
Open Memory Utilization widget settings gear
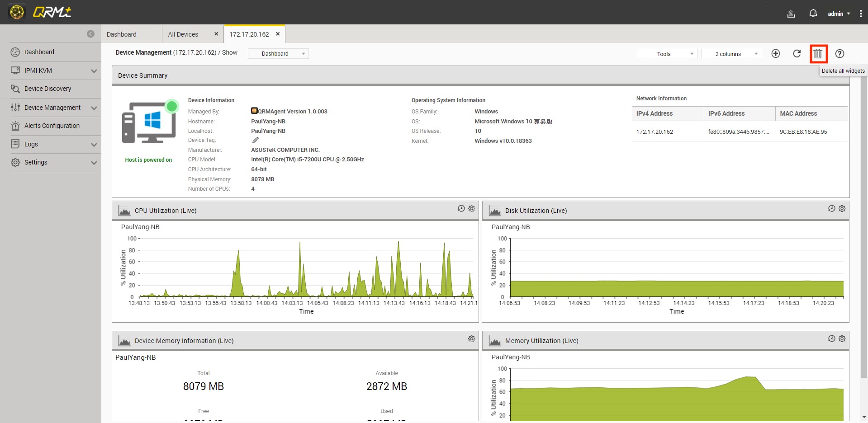pyautogui.click(x=842, y=338)
